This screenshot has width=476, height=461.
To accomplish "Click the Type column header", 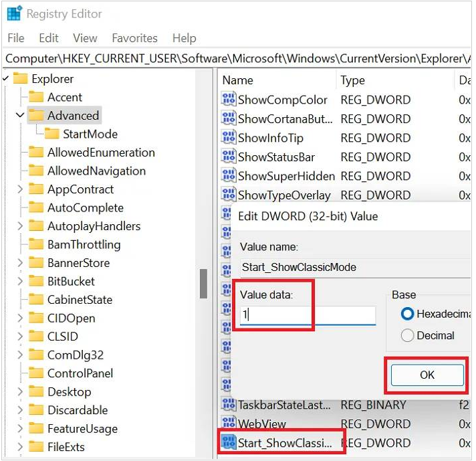I will [x=353, y=80].
